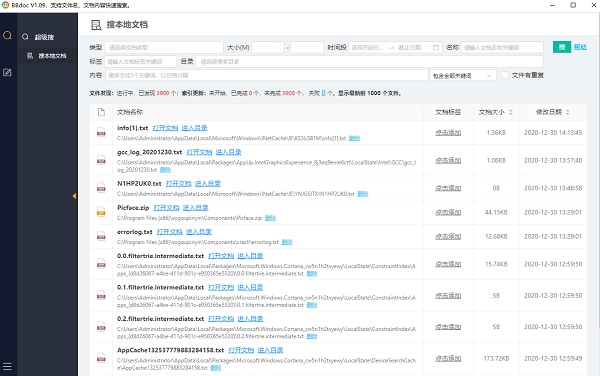Click the 内容 content keywords input
The height and width of the screenshot is (376, 600).
pos(267,75)
